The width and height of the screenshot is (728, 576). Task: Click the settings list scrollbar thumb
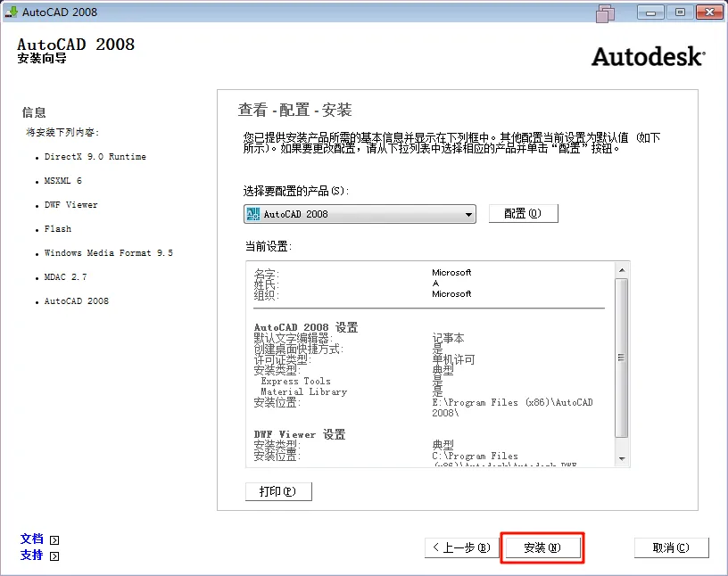click(622, 358)
